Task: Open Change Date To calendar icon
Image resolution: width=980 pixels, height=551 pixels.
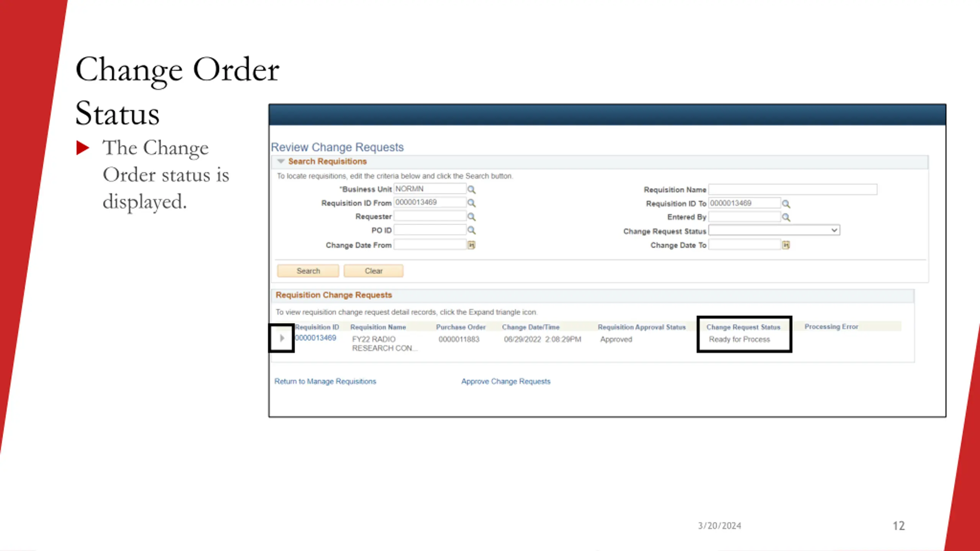Action: pos(786,245)
